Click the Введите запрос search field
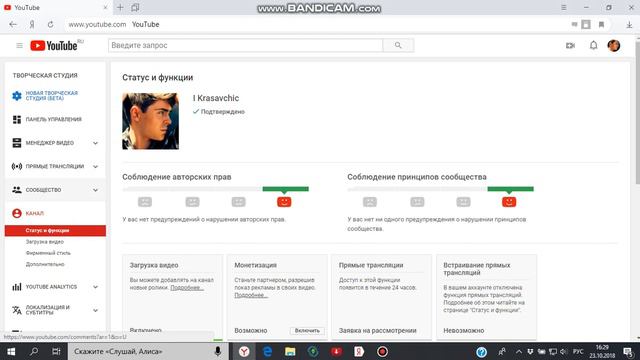Screen dimensions: 640x360 [245, 45]
